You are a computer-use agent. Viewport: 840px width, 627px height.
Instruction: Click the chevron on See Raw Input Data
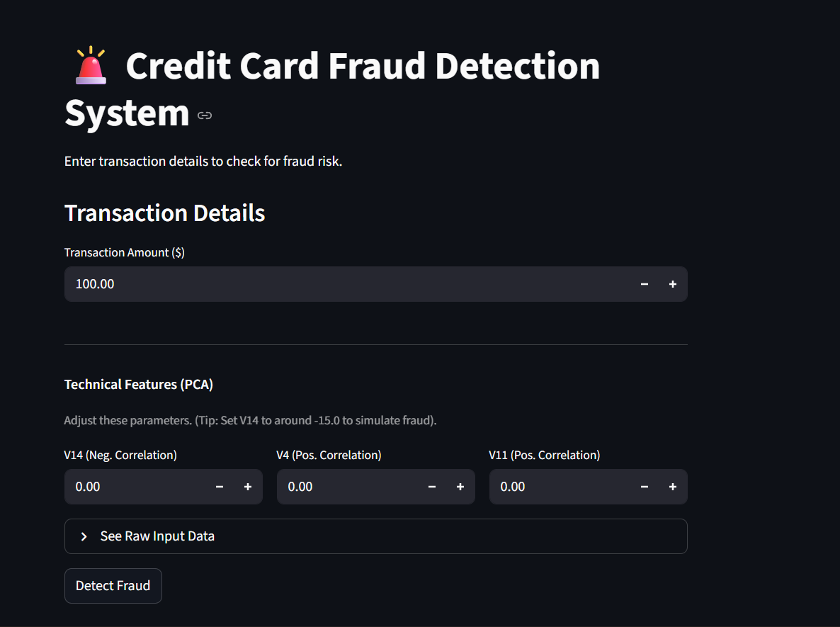pos(83,536)
